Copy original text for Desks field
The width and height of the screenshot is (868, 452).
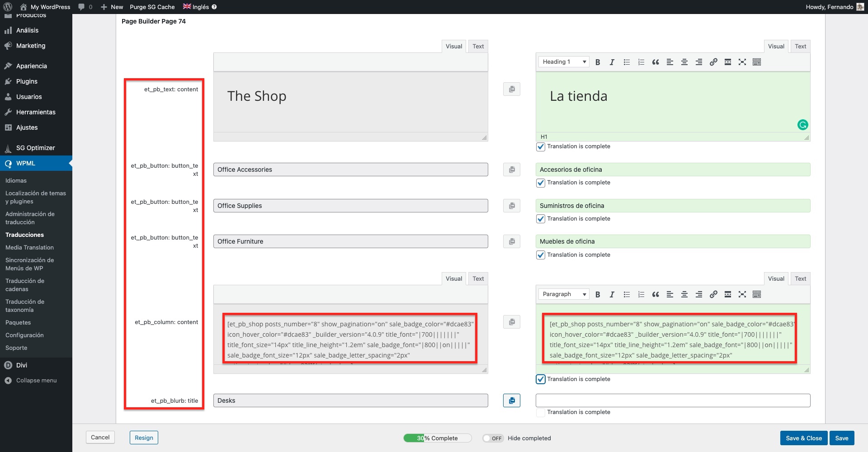pos(511,400)
